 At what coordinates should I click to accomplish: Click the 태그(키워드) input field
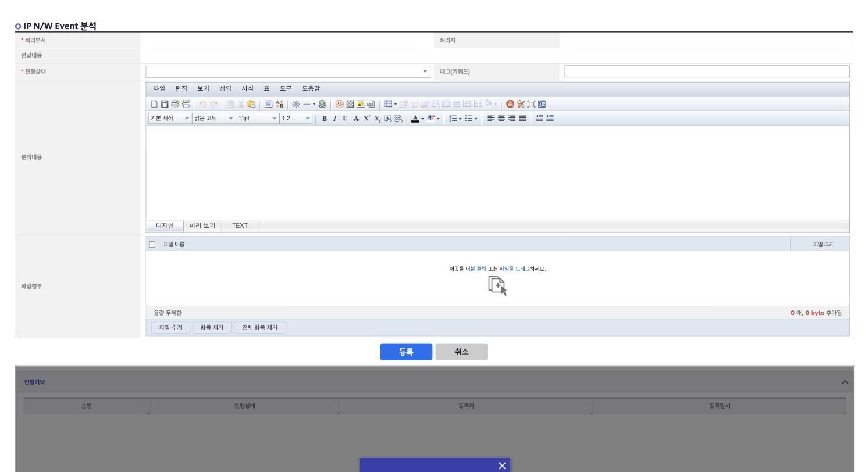pos(707,71)
